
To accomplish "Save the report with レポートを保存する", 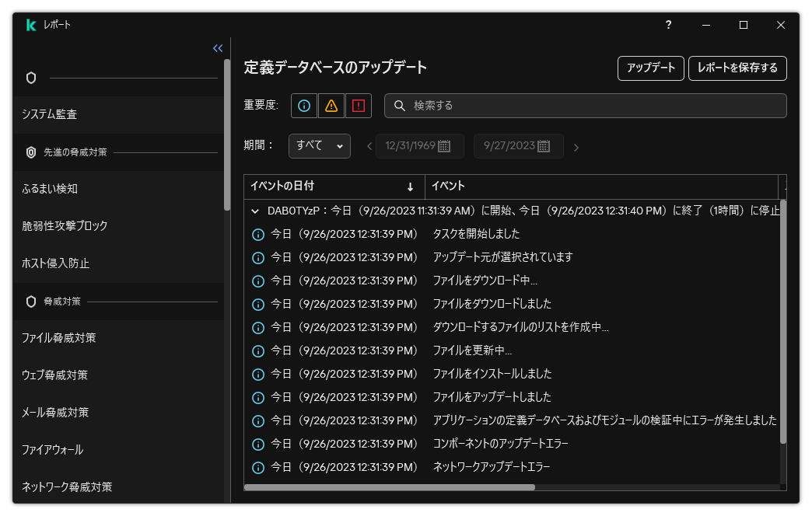I will (x=737, y=68).
